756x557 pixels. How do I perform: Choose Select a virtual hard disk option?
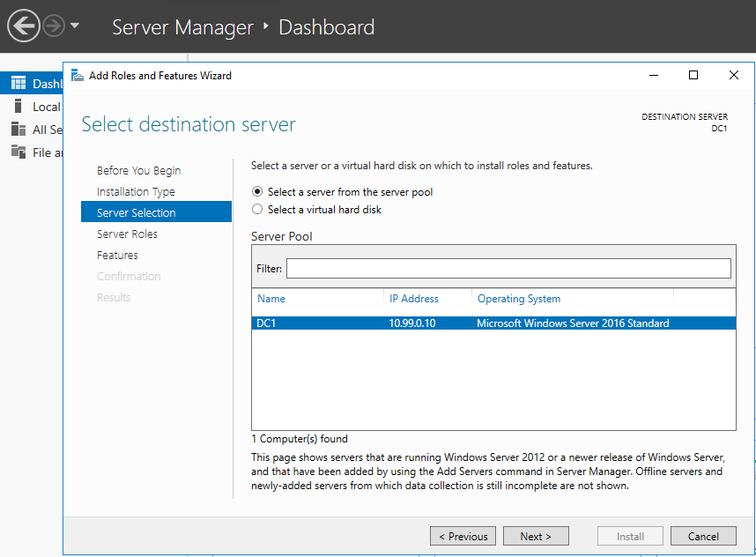click(x=257, y=210)
